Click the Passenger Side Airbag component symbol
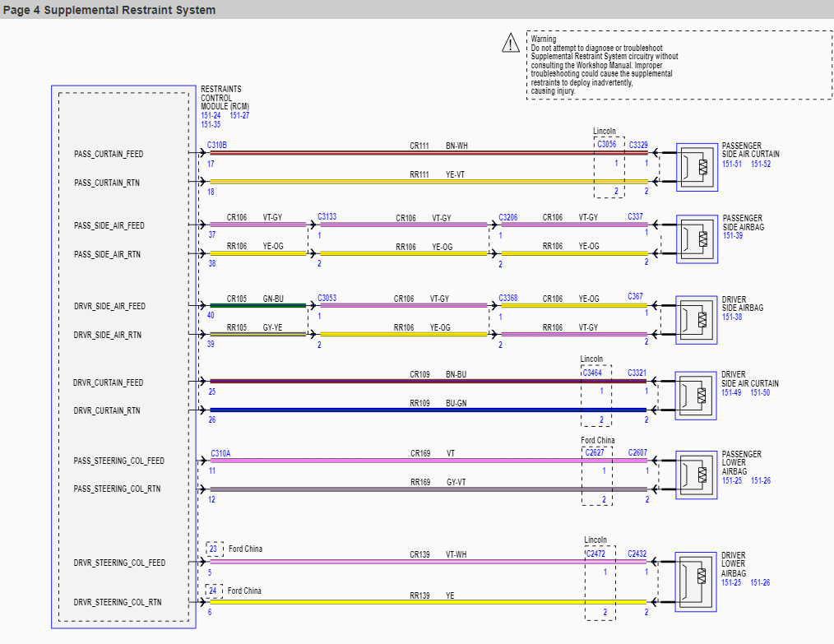This screenshot has width=834, height=644. point(697,239)
